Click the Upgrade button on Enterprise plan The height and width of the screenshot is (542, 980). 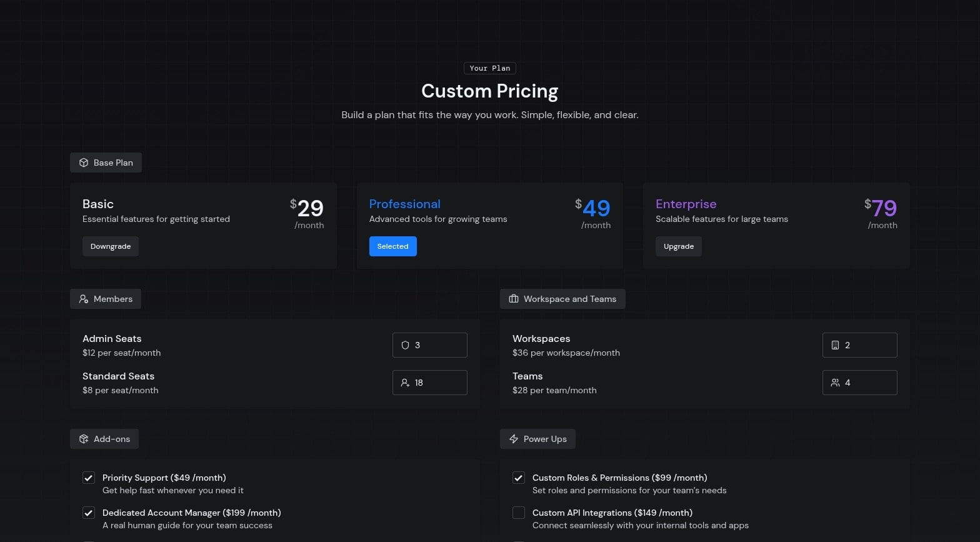tap(679, 246)
